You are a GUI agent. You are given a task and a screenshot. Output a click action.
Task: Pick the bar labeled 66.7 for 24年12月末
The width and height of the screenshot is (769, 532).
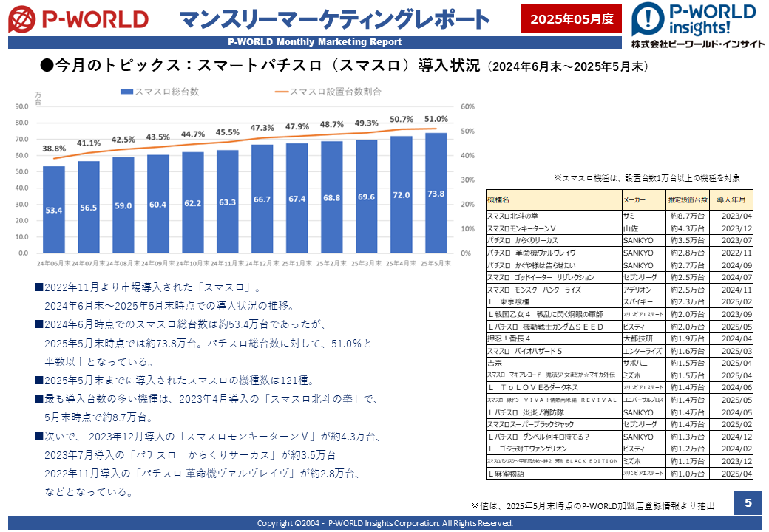262,199
